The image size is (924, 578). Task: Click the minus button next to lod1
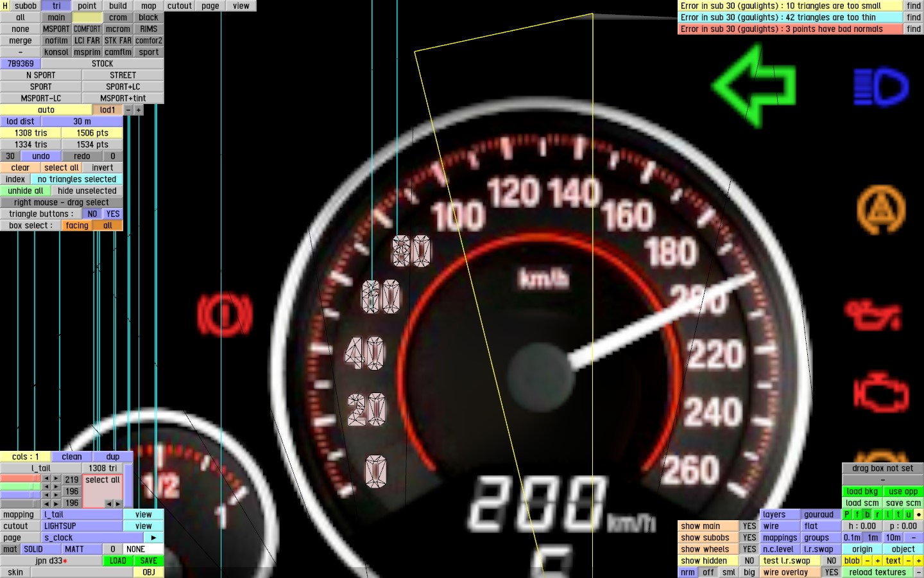point(128,110)
